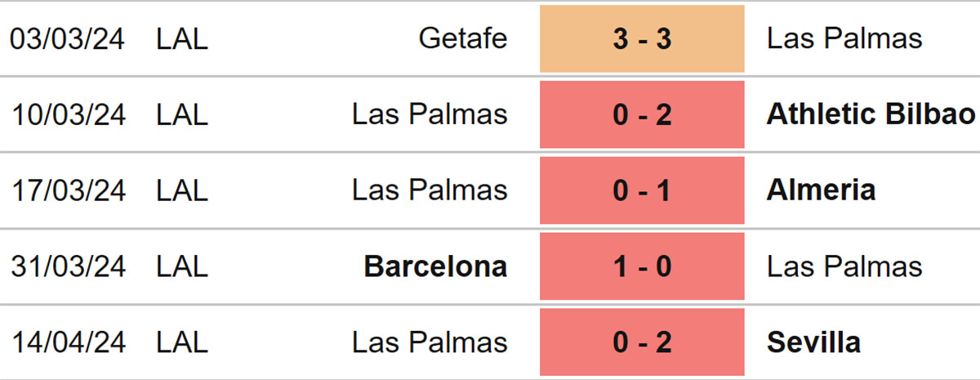Select Las Palmas in the Barcelona match row

844,266
